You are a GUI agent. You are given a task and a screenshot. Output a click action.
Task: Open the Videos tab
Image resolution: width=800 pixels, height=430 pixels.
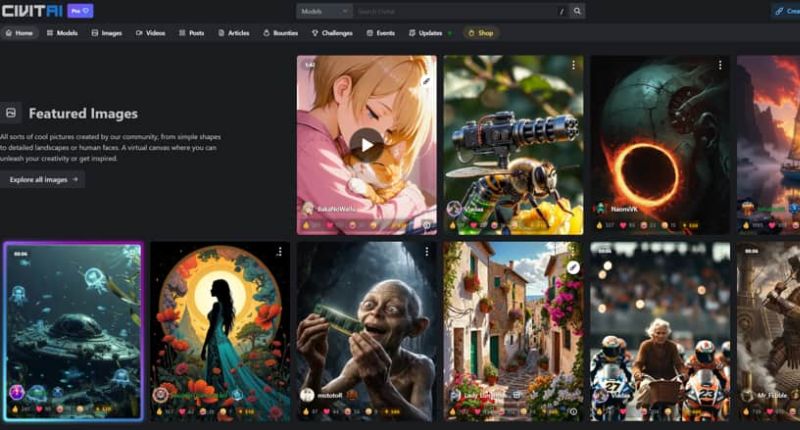click(x=150, y=33)
